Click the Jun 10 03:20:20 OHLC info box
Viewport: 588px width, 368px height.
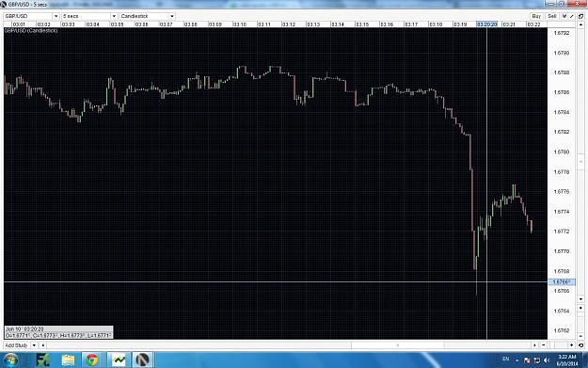[x=58, y=332]
